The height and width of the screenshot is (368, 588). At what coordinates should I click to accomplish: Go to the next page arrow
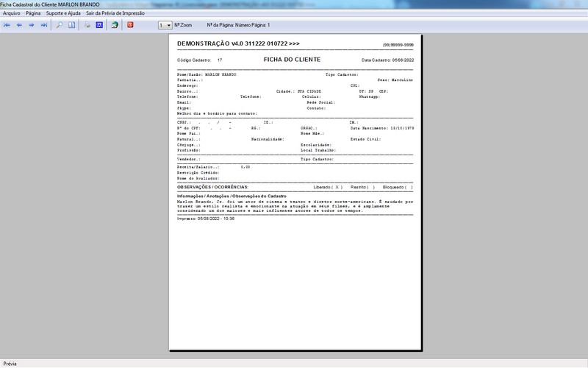[32, 25]
